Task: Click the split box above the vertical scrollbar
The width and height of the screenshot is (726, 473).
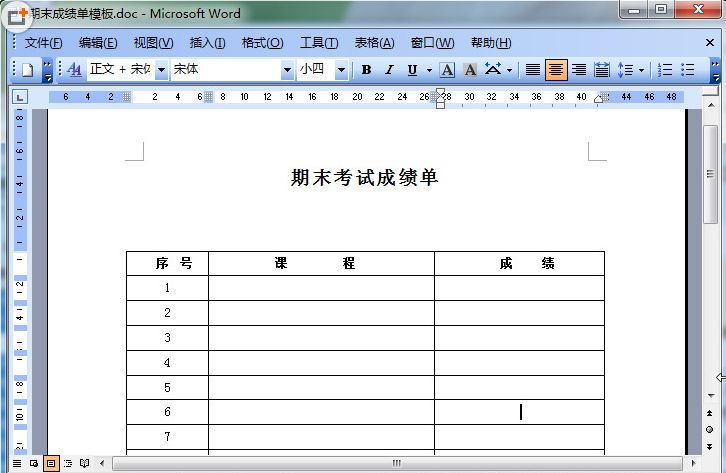Action: pos(710,92)
